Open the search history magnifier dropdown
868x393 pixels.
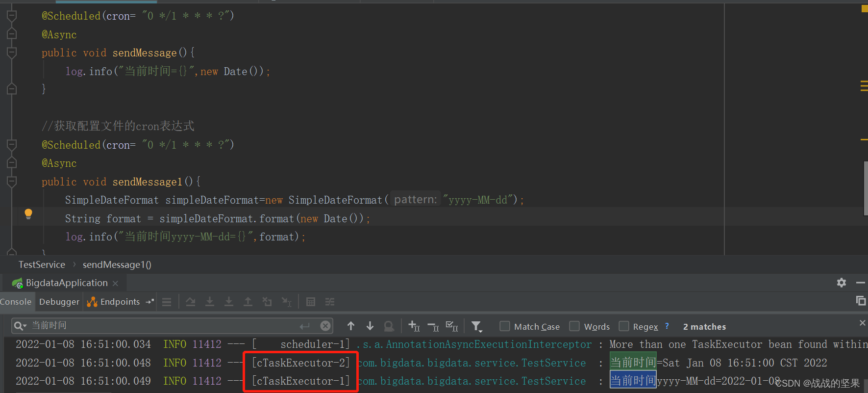pyautogui.click(x=20, y=326)
